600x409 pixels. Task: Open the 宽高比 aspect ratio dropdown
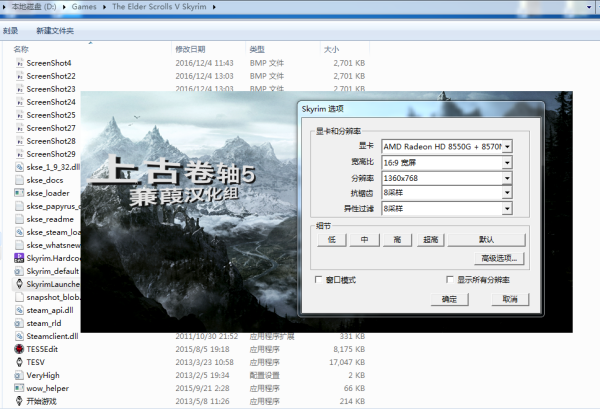coord(508,162)
